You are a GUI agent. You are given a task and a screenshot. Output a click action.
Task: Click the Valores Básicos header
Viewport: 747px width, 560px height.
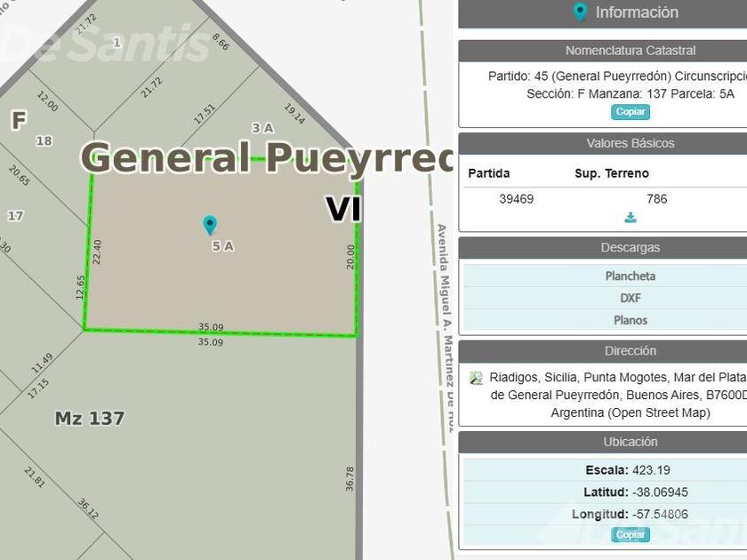point(603,143)
